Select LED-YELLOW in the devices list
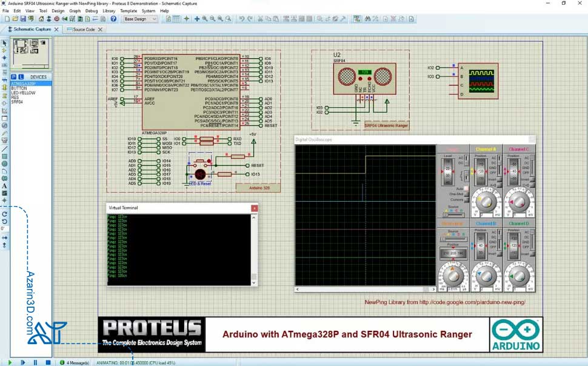Screen dimensions: 588x366 click(x=23, y=93)
